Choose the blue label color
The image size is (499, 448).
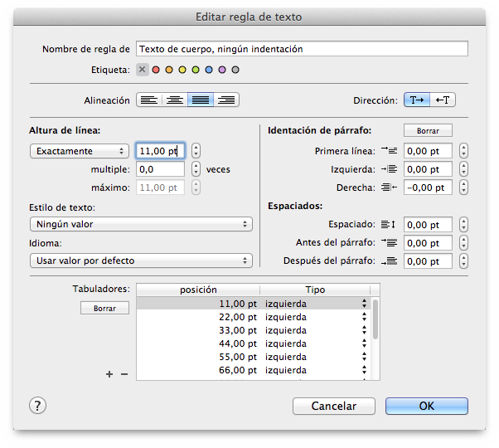[x=209, y=70]
